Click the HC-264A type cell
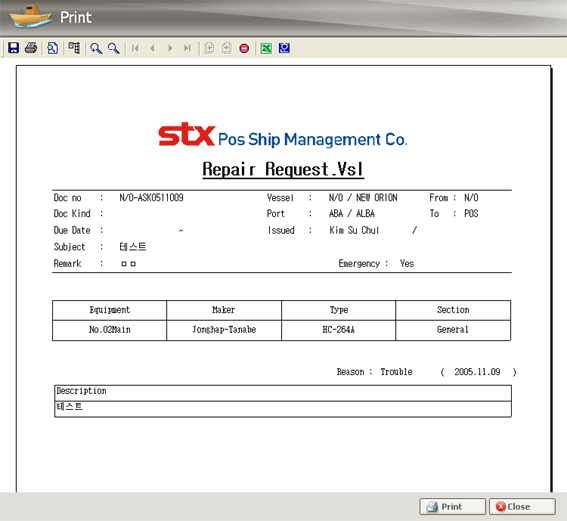This screenshot has width=567, height=521. [338, 330]
